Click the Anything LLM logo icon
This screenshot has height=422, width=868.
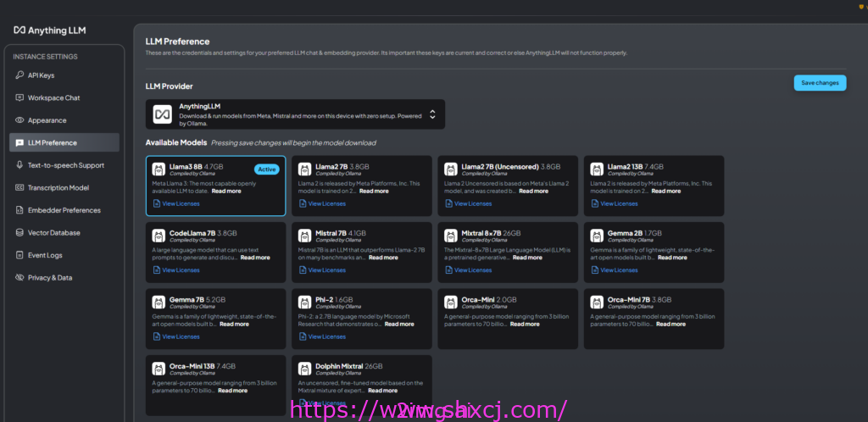pos(19,31)
